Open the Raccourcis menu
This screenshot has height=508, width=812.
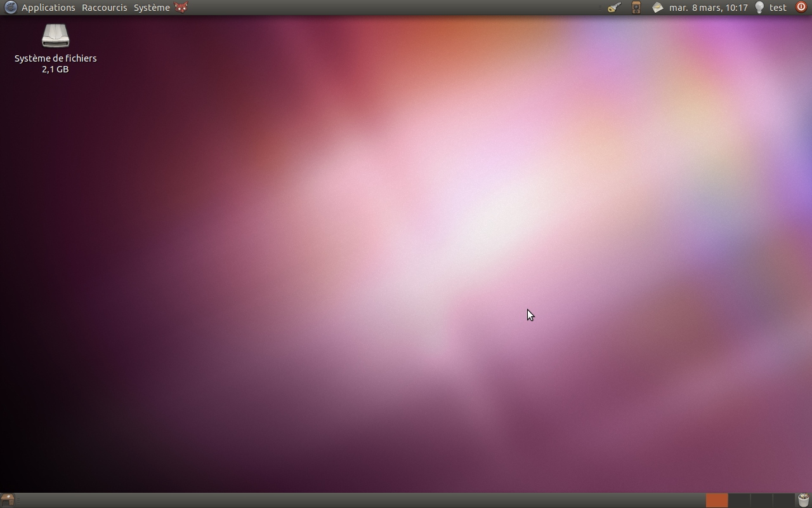[104, 8]
